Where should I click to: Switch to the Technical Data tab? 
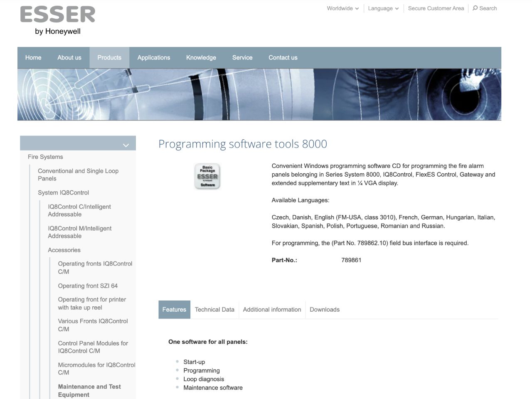[214, 310]
